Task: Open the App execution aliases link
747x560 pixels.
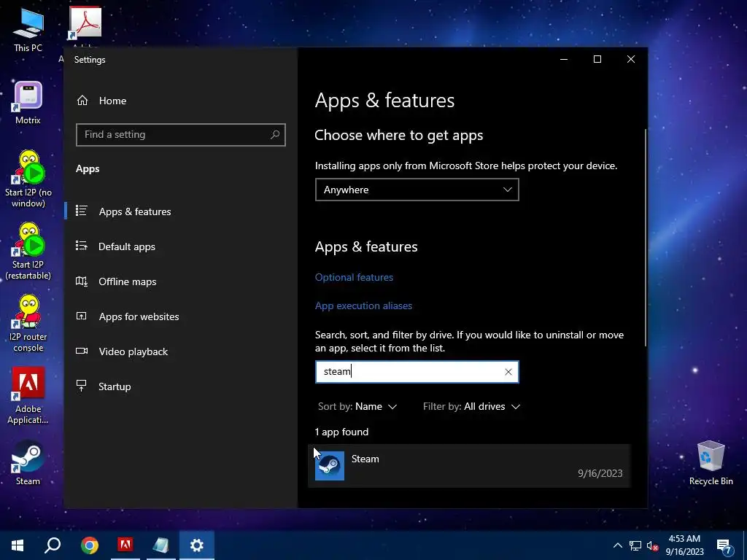Action: click(363, 306)
